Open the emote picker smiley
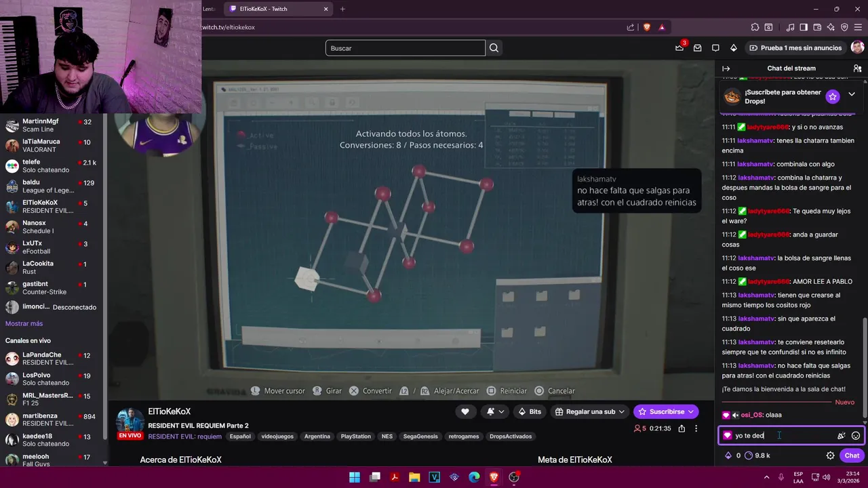 (x=856, y=436)
